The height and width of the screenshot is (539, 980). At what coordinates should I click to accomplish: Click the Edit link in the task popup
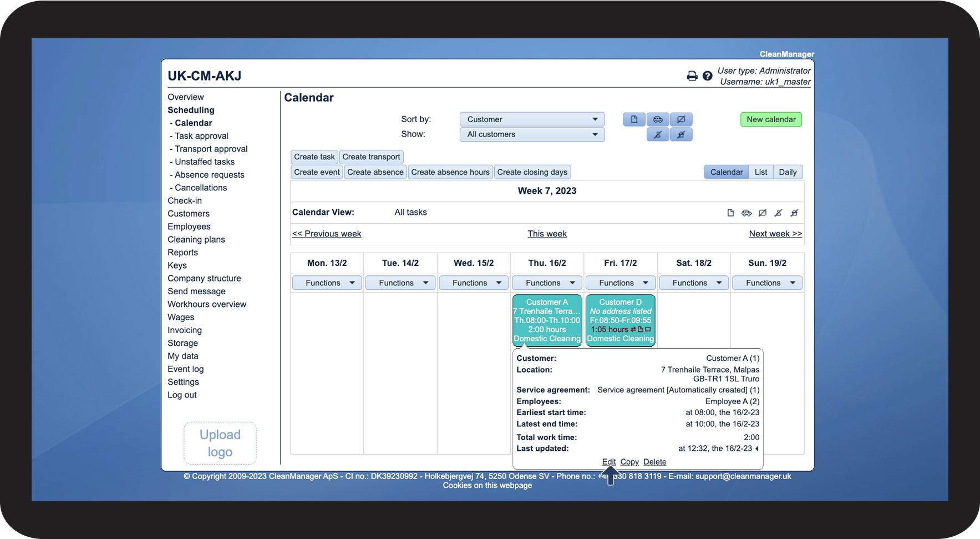(608, 462)
